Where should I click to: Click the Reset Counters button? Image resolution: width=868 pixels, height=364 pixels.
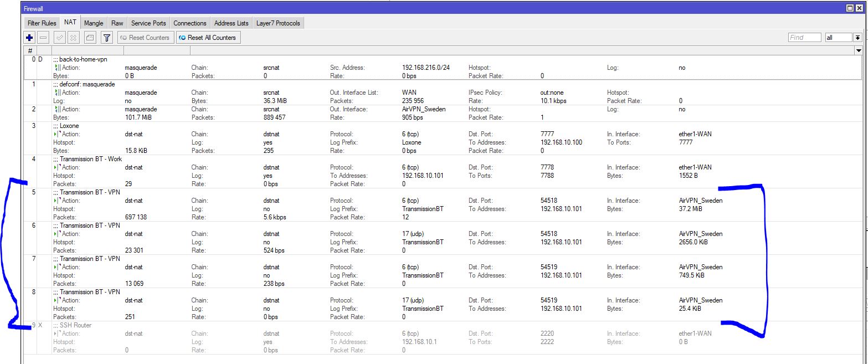pos(146,38)
